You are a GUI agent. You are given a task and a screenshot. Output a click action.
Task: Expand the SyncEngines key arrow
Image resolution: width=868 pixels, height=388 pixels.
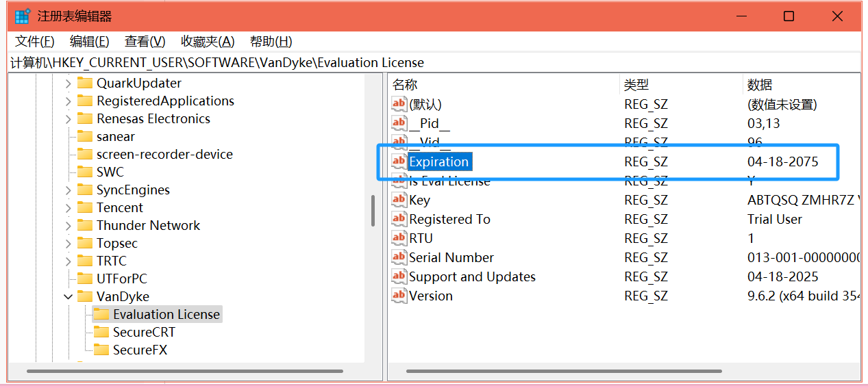(x=68, y=190)
